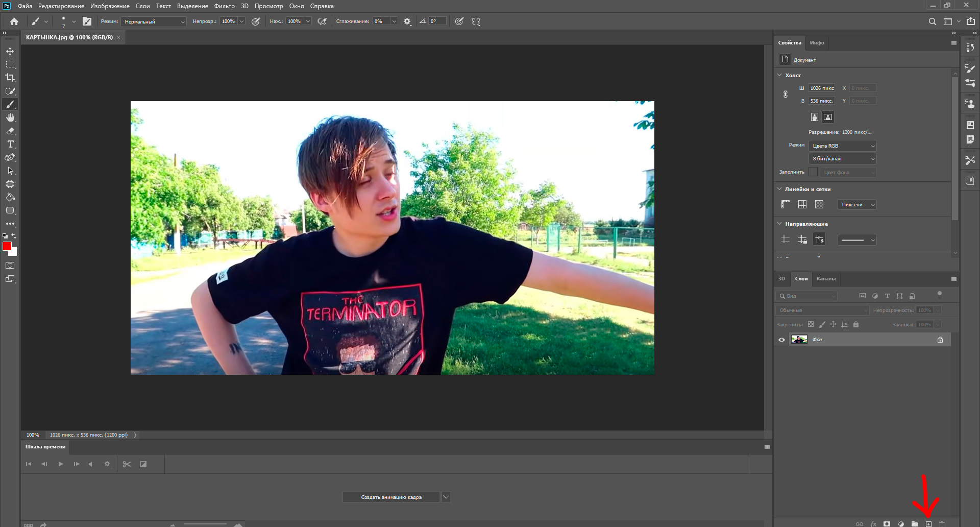The width and height of the screenshot is (980, 527).
Task: Collapse the Холст section
Action: [x=779, y=75]
